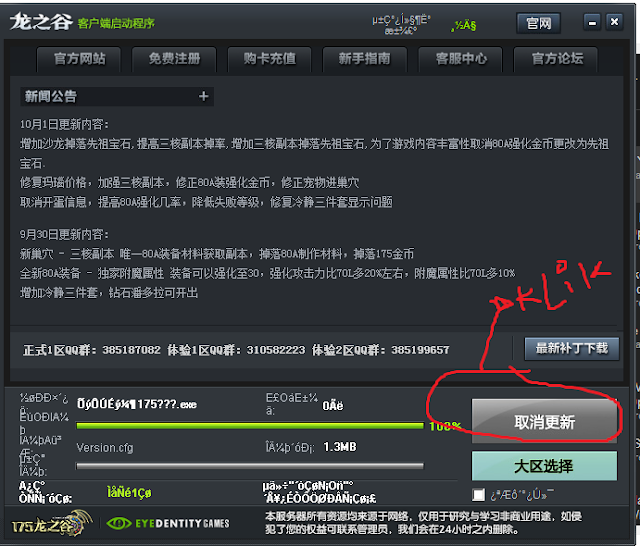Viewport: 640px width, 546px height.
Task: Click the 新闻公告 header bar
Action: (x=117, y=96)
